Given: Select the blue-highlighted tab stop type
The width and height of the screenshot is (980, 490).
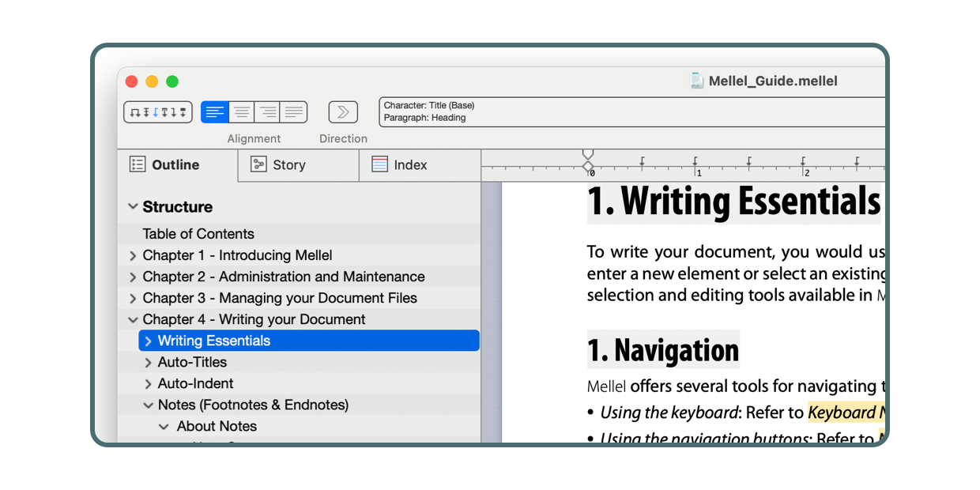Looking at the screenshot, I should point(156,112).
